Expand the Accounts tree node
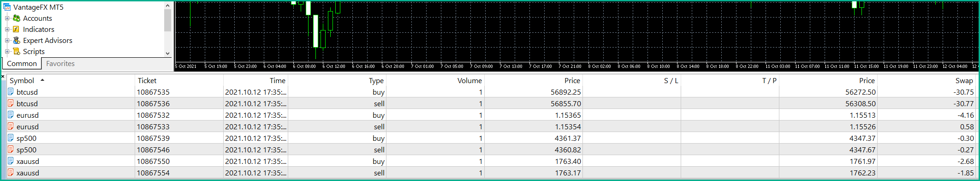The width and height of the screenshot is (980, 181). click(x=7, y=18)
